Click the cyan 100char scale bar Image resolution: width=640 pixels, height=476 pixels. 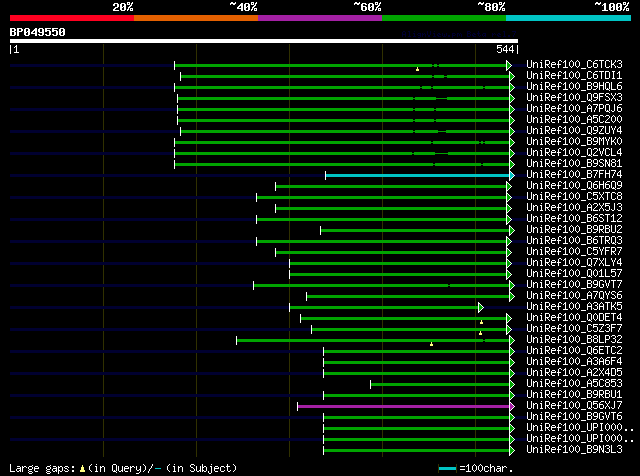(x=447, y=469)
